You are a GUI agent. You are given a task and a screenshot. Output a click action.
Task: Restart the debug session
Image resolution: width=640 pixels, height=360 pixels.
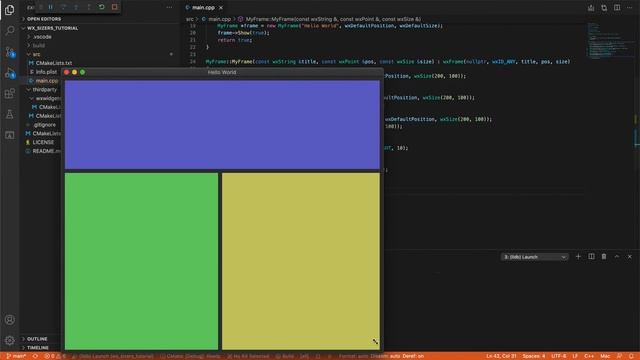[x=102, y=7]
